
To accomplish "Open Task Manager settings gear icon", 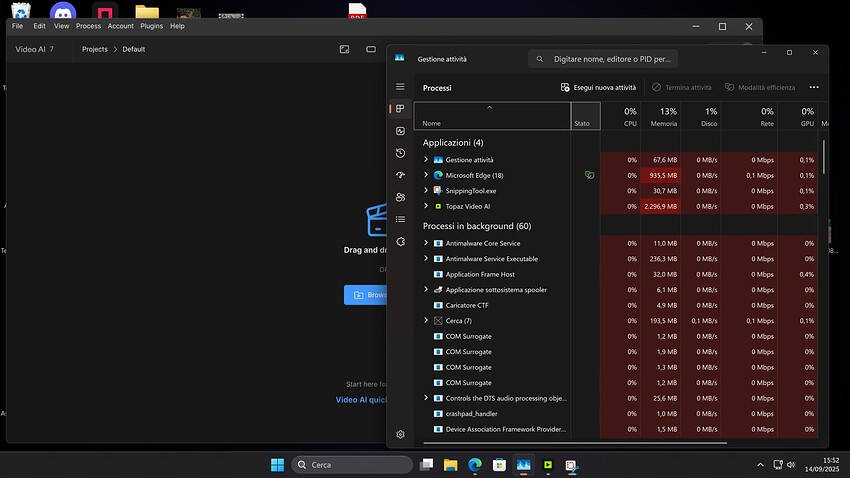I will click(x=400, y=435).
